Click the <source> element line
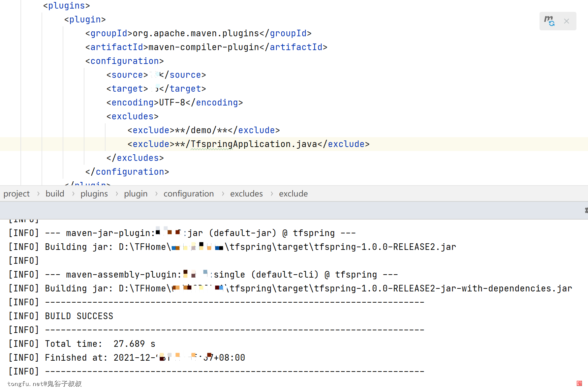This screenshot has width=588, height=390. pyautogui.click(x=156, y=75)
